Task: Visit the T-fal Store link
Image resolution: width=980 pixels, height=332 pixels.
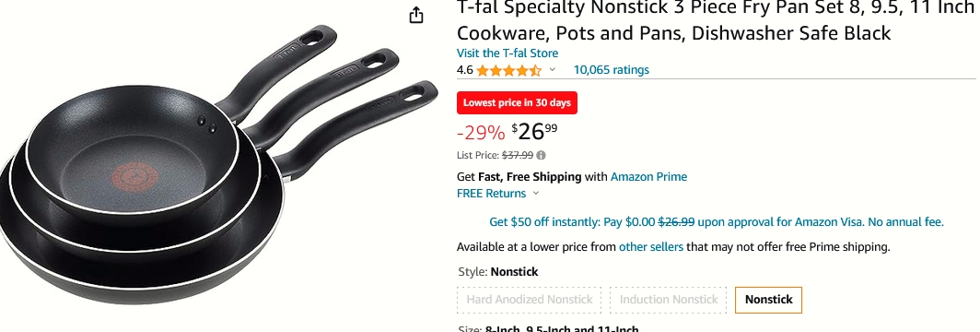Action: coord(507,53)
